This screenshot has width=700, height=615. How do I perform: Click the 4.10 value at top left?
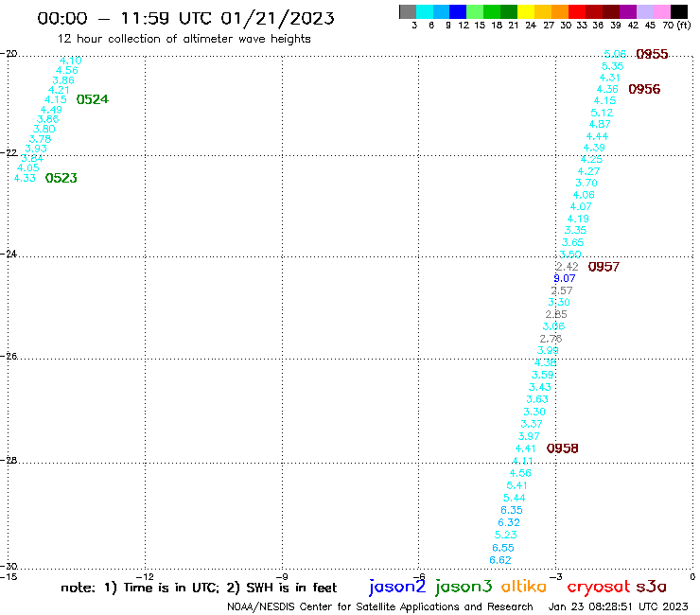click(x=71, y=61)
